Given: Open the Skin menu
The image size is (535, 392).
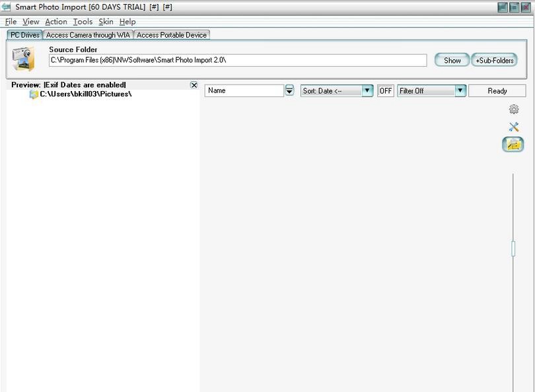Looking at the screenshot, I should pos(106,22).
